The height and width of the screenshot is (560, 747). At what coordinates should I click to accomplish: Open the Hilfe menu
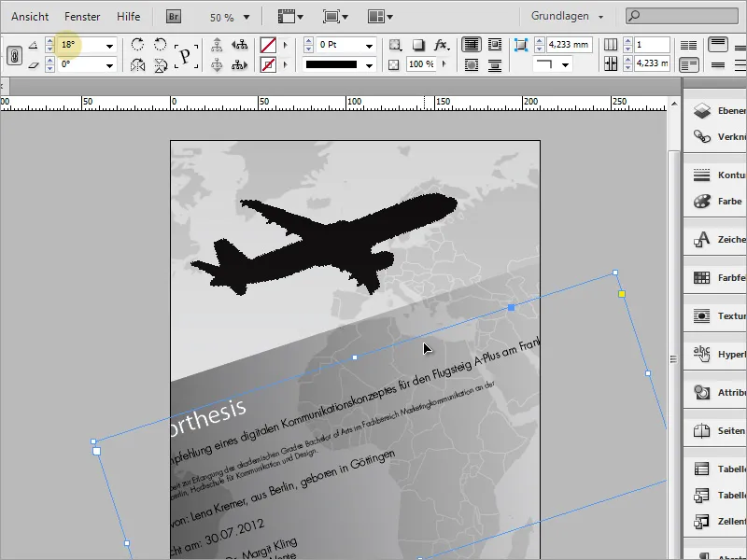click(x=129, y=17)
